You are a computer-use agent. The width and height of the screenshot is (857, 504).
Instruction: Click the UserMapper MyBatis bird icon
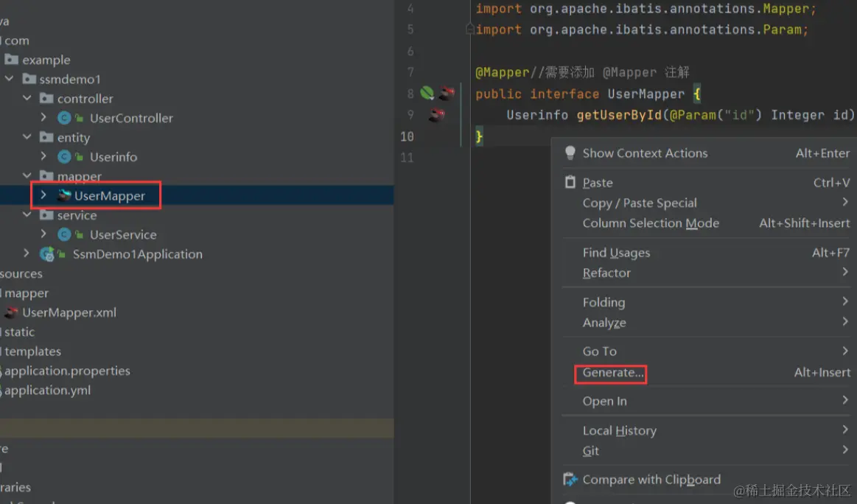pyautogui.click(x=64, y=195)
